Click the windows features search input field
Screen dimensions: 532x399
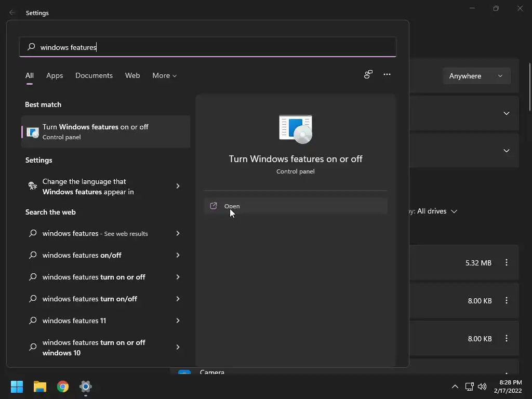click(x=208, y=47)
